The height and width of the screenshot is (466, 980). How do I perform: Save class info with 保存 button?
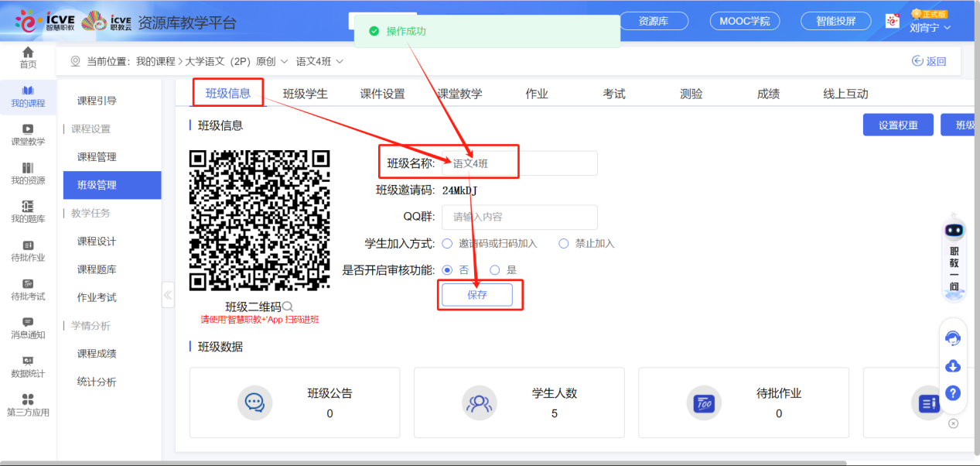[479, 295]
